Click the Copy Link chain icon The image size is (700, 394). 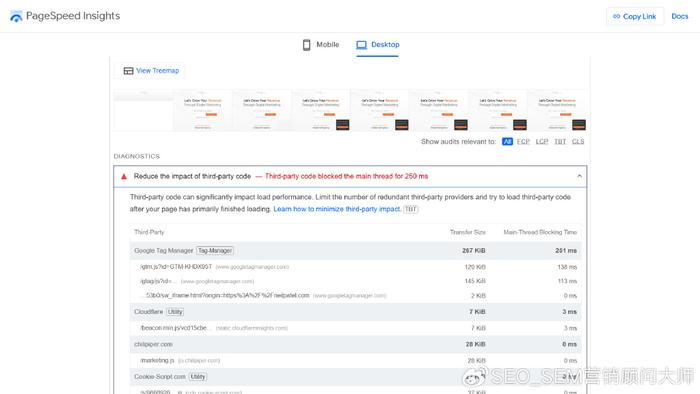617,17
